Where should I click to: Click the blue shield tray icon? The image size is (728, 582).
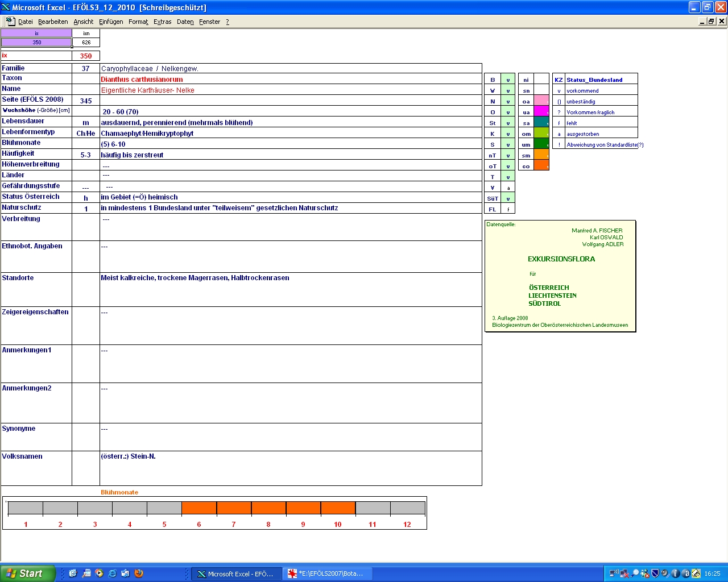point(655,573)
